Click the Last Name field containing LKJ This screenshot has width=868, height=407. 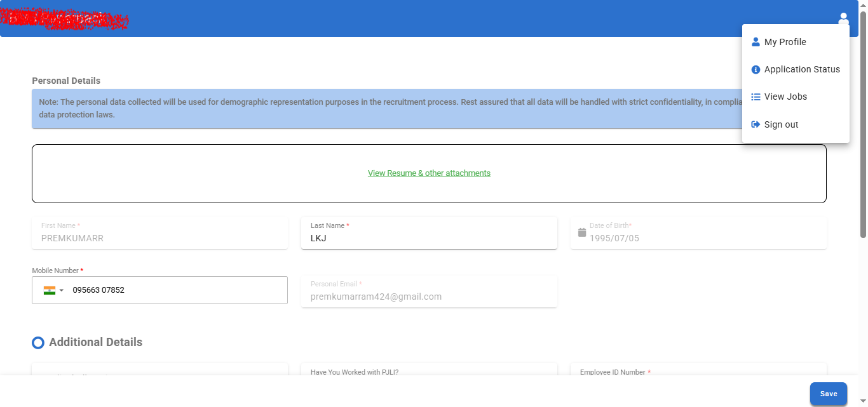coord(429,238)
